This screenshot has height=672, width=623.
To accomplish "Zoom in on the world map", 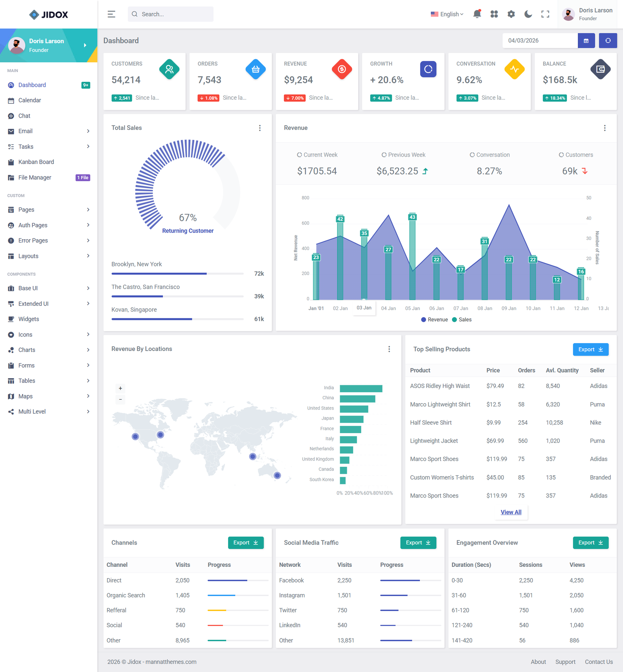I will pos(120,388).
